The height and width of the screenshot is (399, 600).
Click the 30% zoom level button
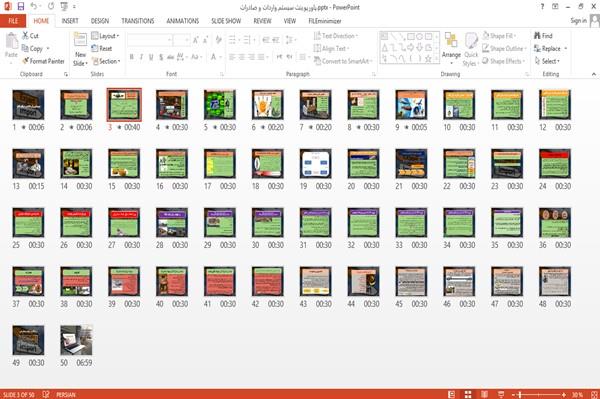coord(577,394)
